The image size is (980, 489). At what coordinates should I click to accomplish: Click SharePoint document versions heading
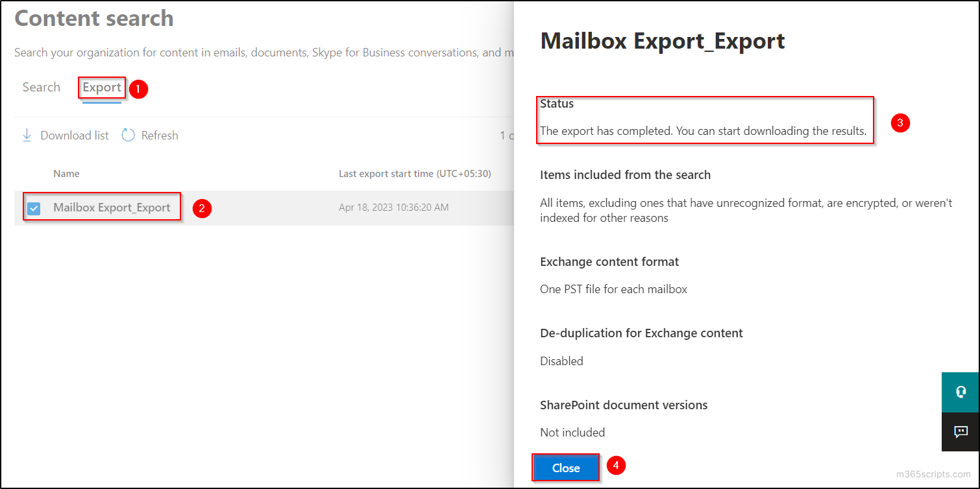[x=624, y=405]
